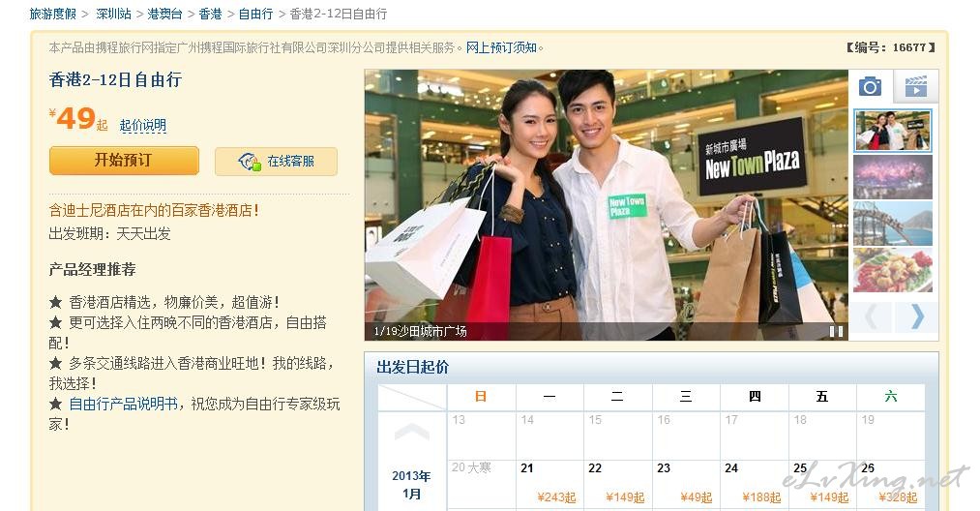Select the couple shopping thumbnail
Viewport: 980px width, 511px height.
(x=893, y=131)
